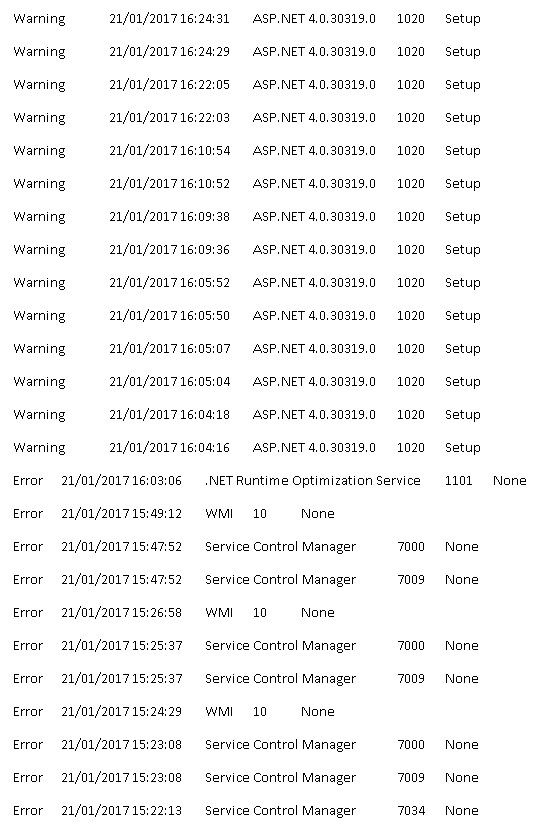Choose the warning logged at 16:05:07
The image size is (536, 829).
[247, 348]
